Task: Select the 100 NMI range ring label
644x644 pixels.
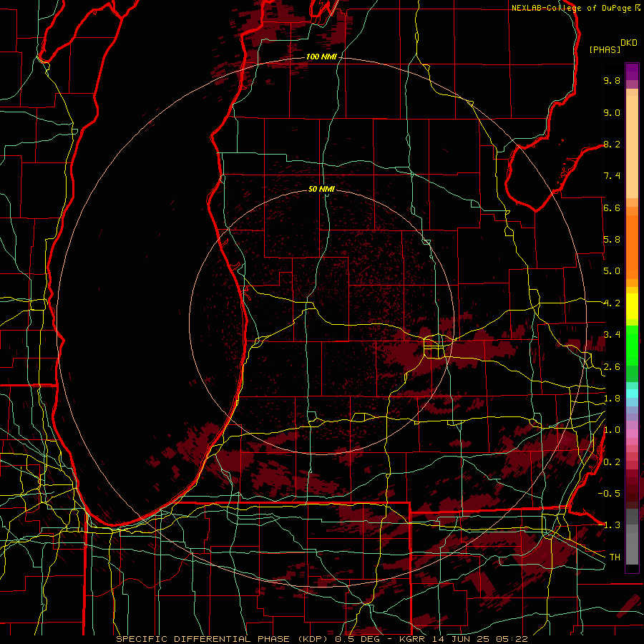Action: coord(321,57)
